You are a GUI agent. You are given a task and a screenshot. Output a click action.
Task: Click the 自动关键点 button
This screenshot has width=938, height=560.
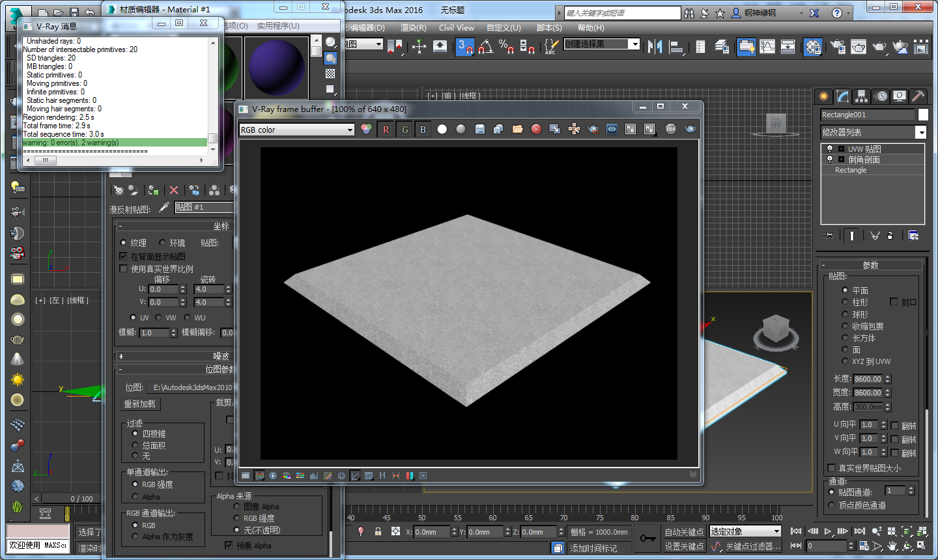(684, 532)
